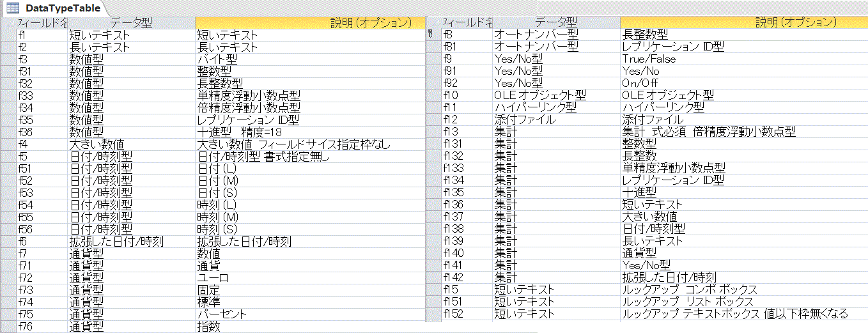The width and height of the screenshot is (868, 333).
Task: Click the OLE オブジェクト型 data type cell of f10
Action: pos(556,95)
